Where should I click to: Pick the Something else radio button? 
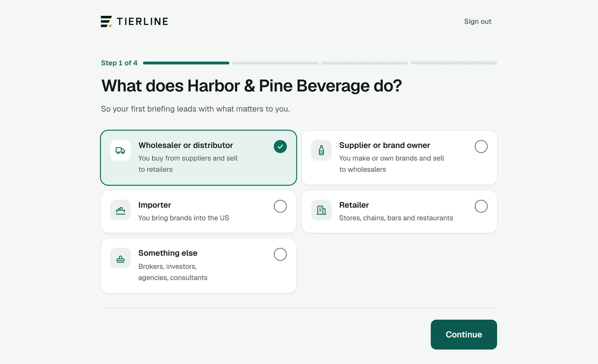[280, 254]
